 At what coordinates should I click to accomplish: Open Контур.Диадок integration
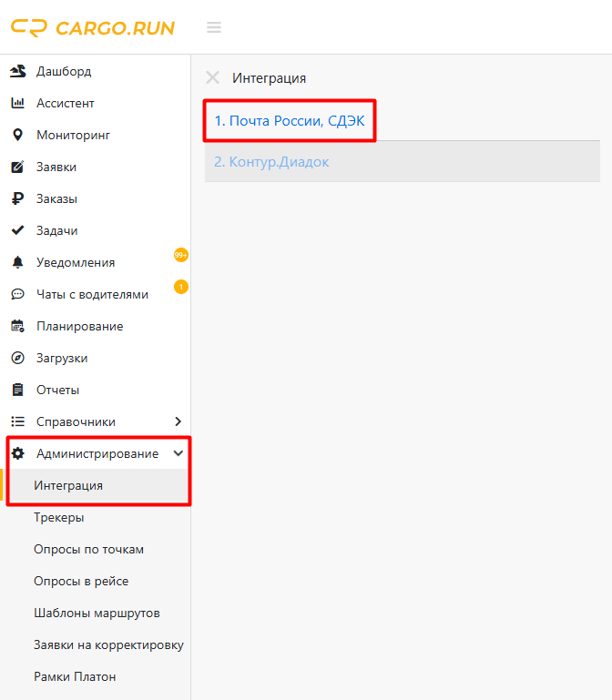pos(271,162)
